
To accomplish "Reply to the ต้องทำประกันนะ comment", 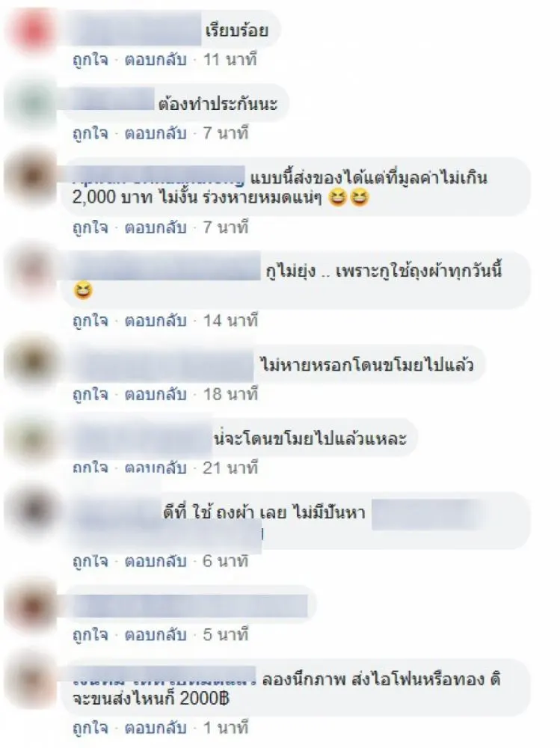I will [156, 133].
